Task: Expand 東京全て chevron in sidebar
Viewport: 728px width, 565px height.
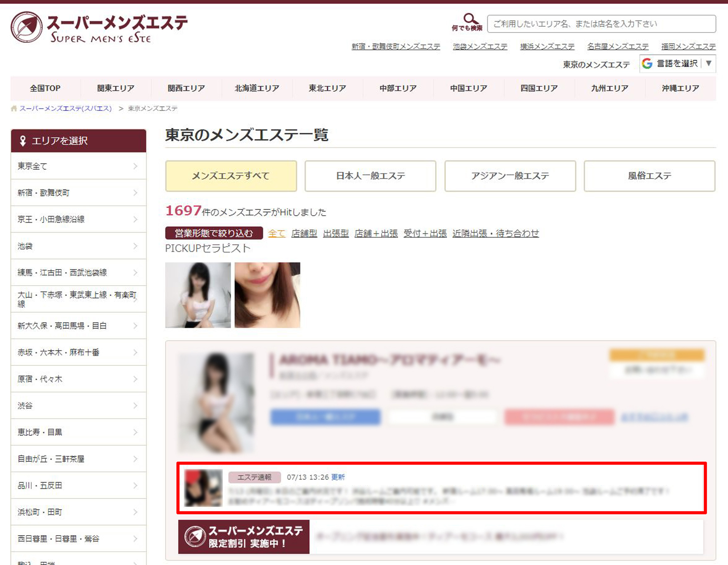Action: coord(136,166)
